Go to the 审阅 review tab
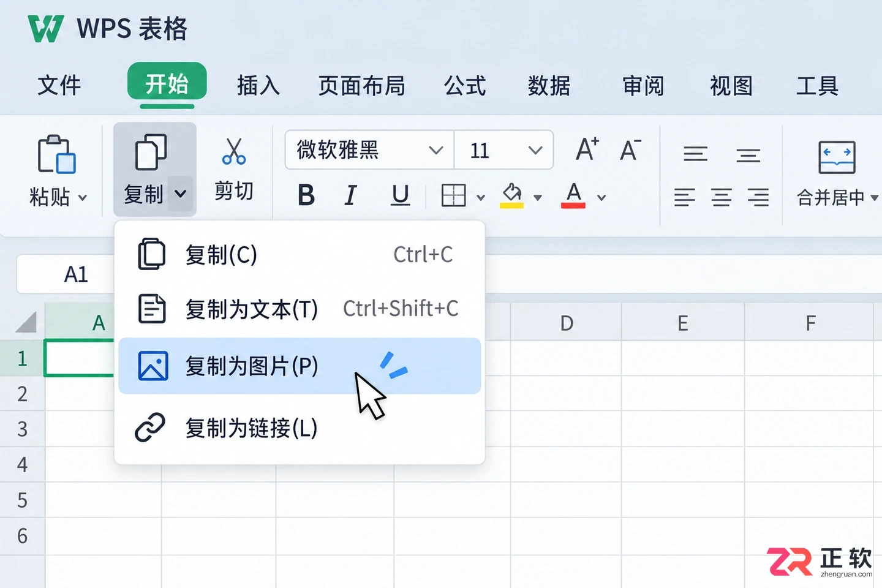882x588 pixels. tap(643, 86)
